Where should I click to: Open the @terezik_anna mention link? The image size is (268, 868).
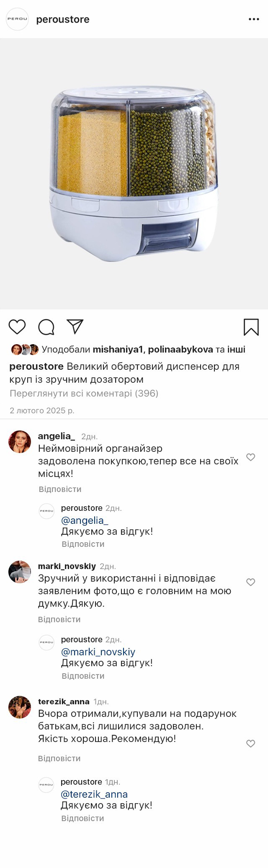94,794
